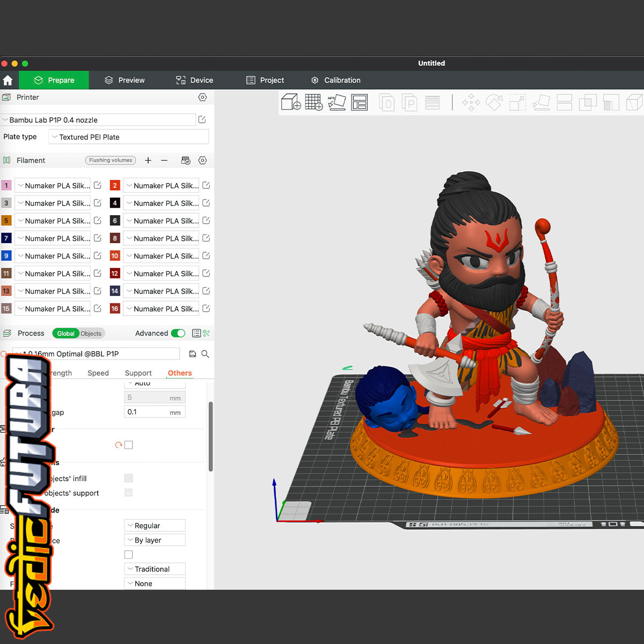Reset the setting with the orange arrow
The image size is (644, 644).
pyautogui.click(x=118, y=445)
